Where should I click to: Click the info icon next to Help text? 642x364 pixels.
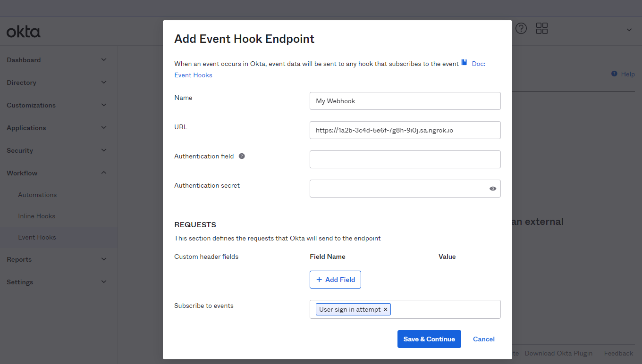613,74
